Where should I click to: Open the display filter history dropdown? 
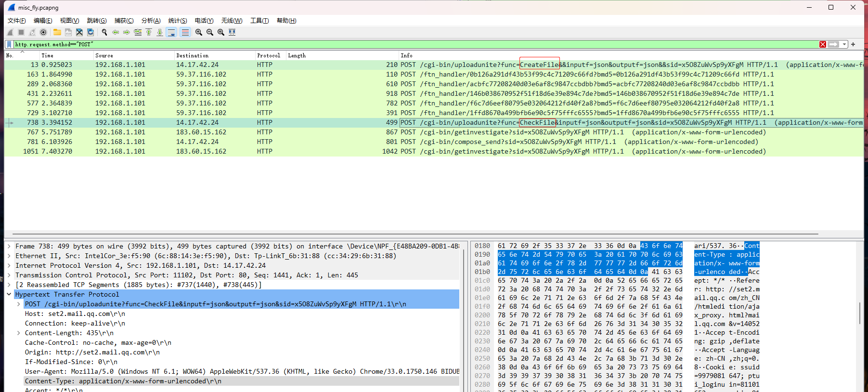click(844, 44)
